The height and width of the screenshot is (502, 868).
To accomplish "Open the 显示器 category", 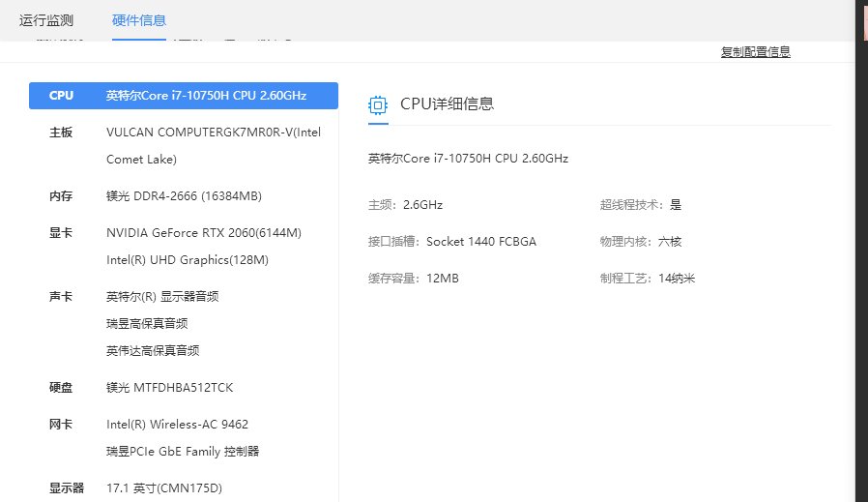I will [x=67, y=488].
